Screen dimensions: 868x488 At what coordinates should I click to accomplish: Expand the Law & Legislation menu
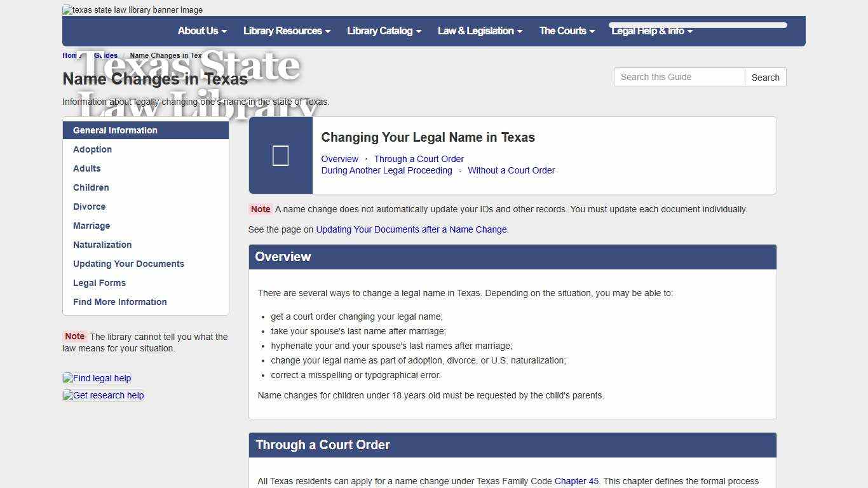point(480,30)
